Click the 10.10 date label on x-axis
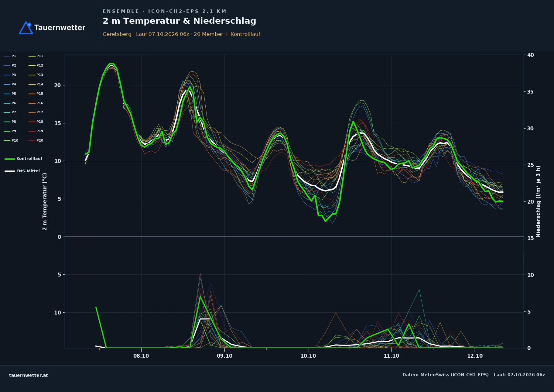The width and height of the screenshot is (554, 392). tap(308, 356)
